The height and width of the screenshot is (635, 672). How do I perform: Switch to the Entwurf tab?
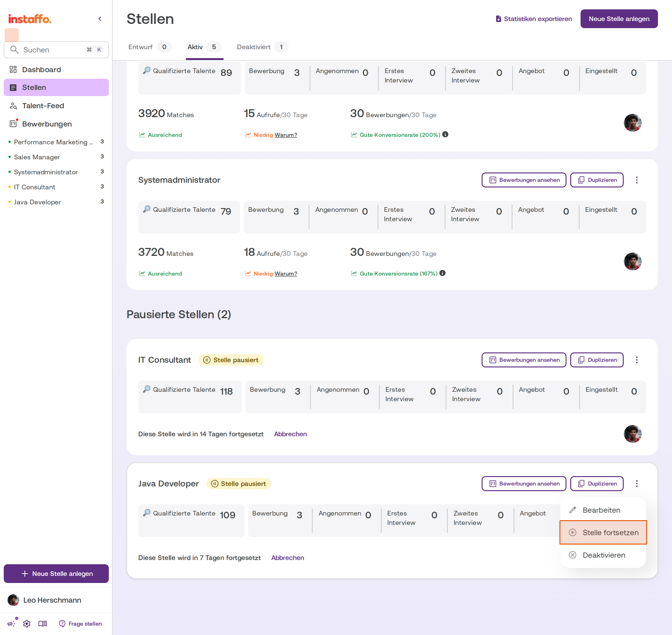coord(150,47)
